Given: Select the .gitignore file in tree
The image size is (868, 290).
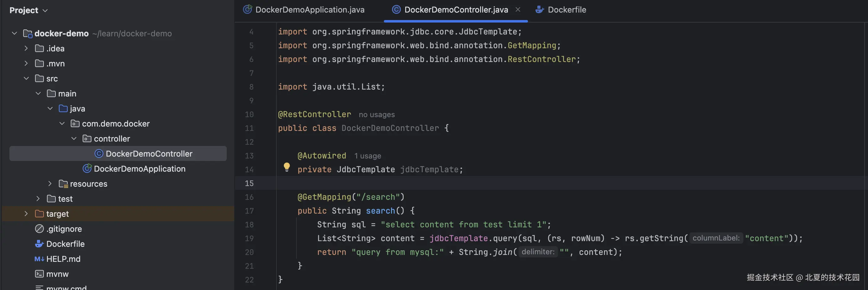Looking at the screenshot, I should point(64,229).
